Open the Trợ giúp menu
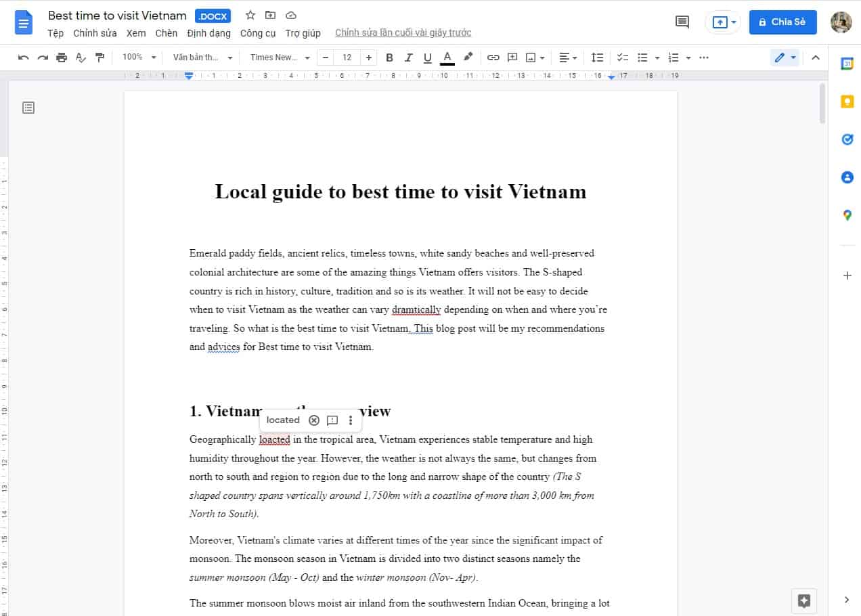This screenshot has height=616, width=861. (303, 32)
